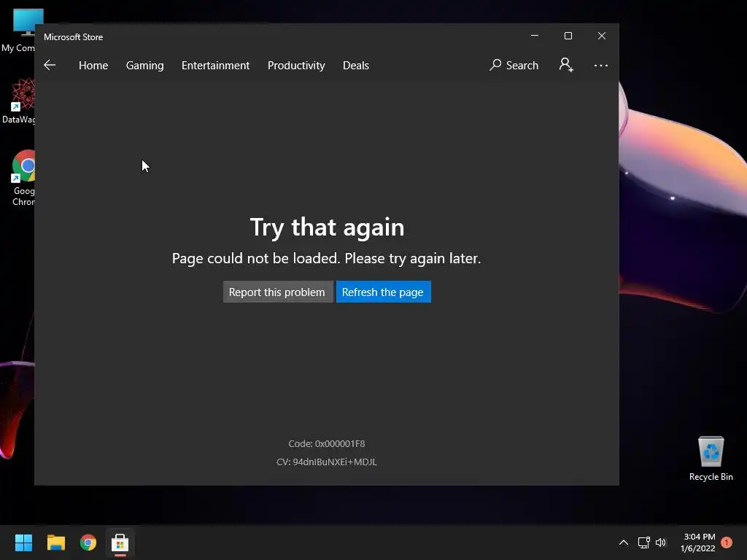Open the three-dot See more menu
This screenshot has height=560, width=747.
coord(601,65)
